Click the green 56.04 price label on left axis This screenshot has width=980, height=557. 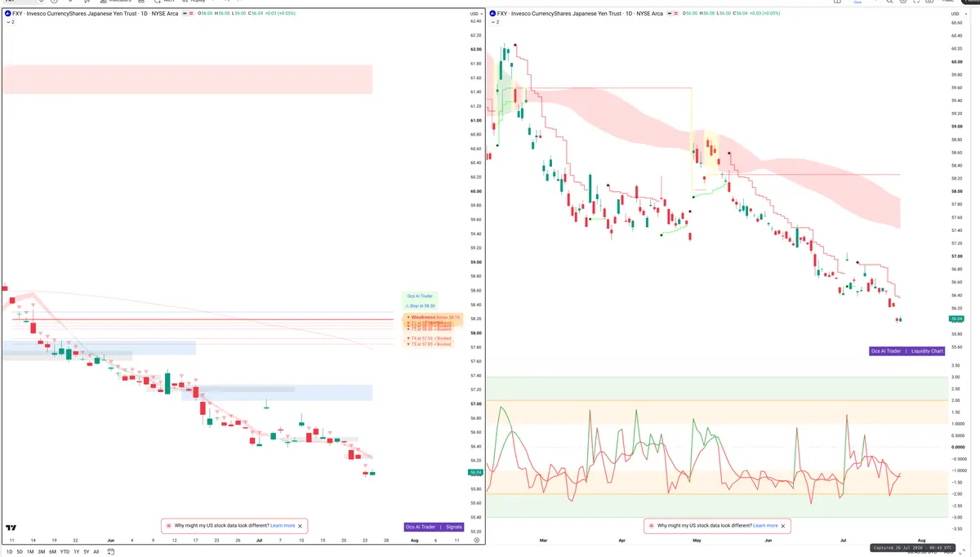[x=474, y=472]
